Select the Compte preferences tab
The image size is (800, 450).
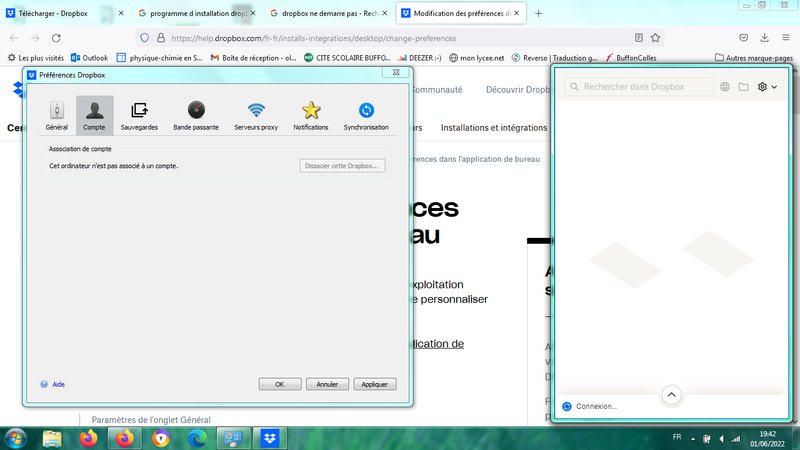(x=94, y=115)
